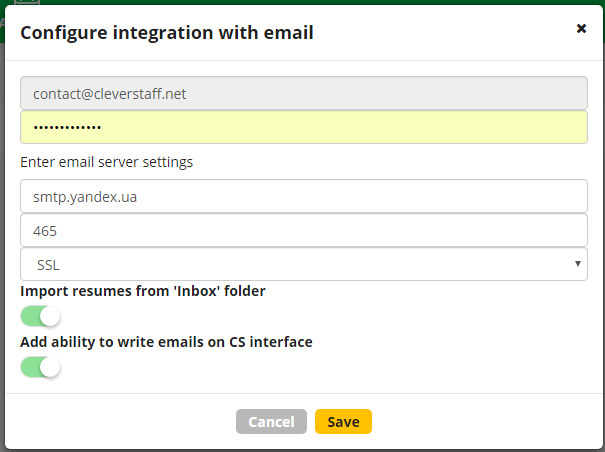The width and height of the screenshot is (605, 452).
Task: Click empty footer area beside the Save button
Action: coord(482,422)
